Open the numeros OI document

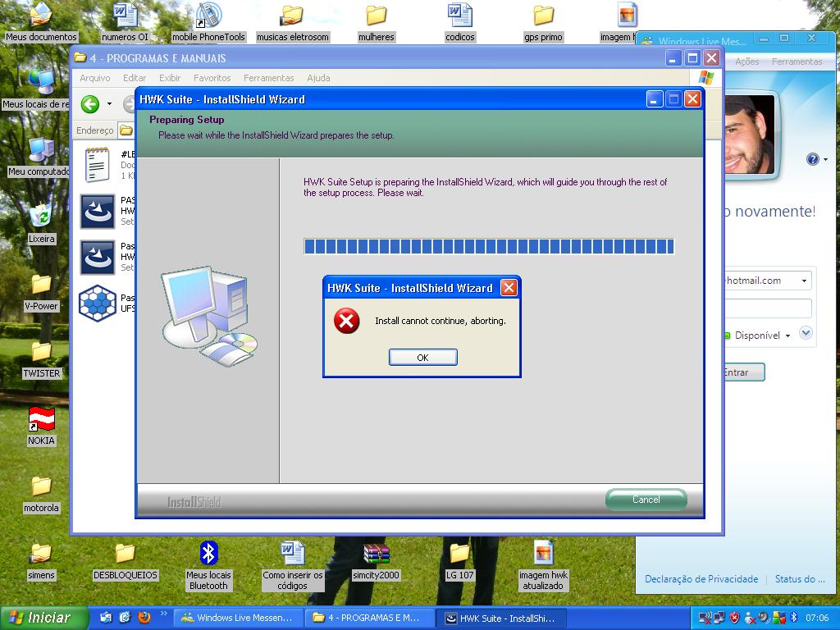tap(125, 22)
